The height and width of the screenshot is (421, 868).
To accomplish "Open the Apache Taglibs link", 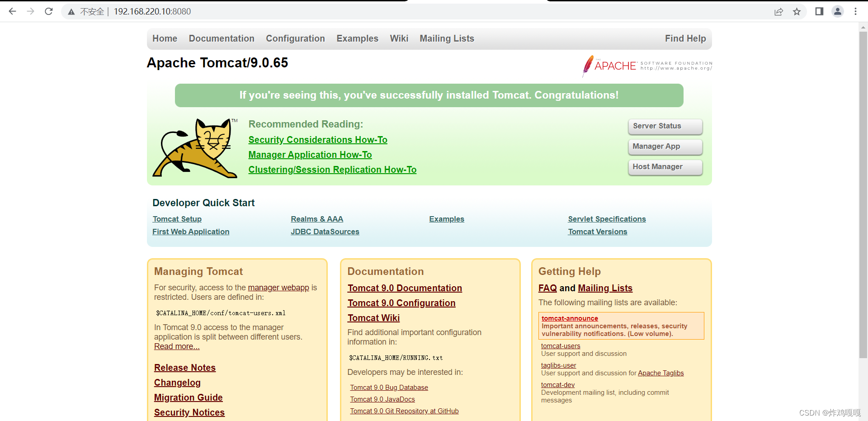I will click(x=660, y=373).
